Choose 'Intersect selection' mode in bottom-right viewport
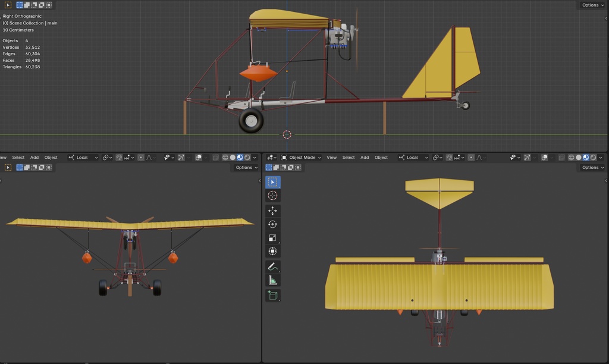 point(299,168)
